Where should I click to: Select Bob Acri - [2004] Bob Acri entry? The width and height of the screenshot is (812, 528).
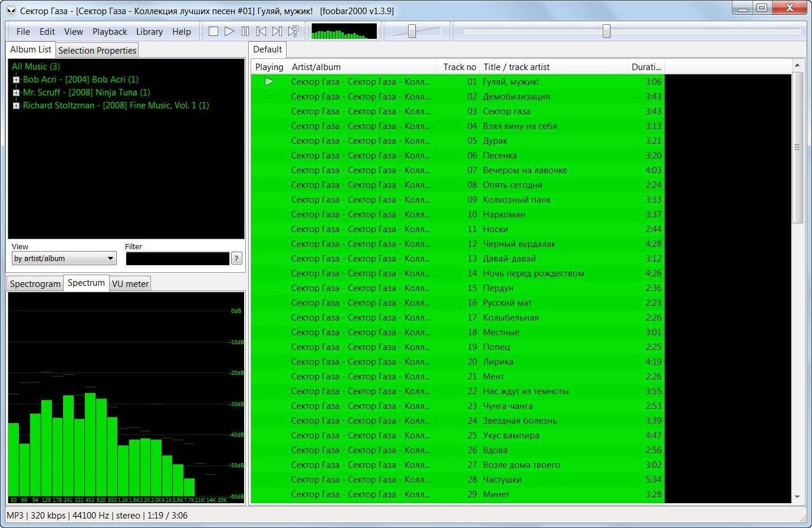81,80
